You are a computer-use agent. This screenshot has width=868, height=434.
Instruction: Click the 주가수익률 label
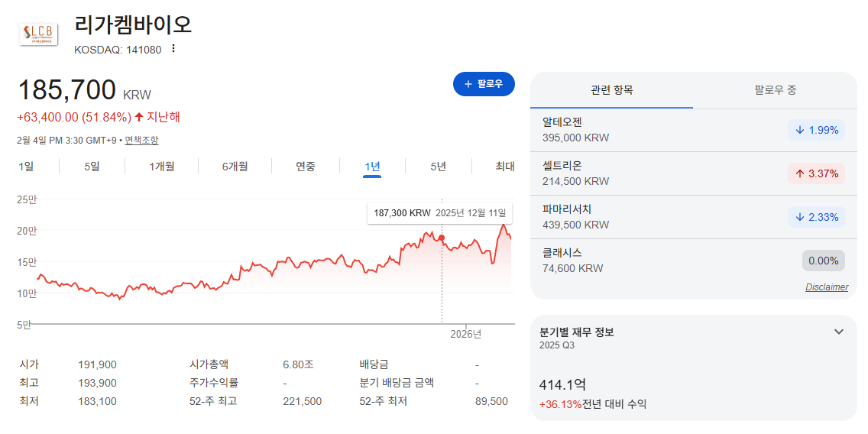click(x=214, y=383)
